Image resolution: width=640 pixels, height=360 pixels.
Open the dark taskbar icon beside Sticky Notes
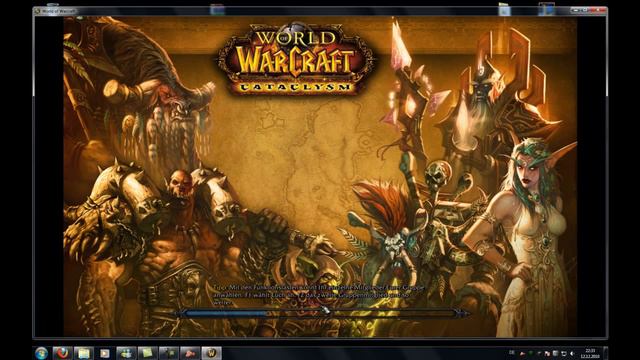click(x=169, y=353)
